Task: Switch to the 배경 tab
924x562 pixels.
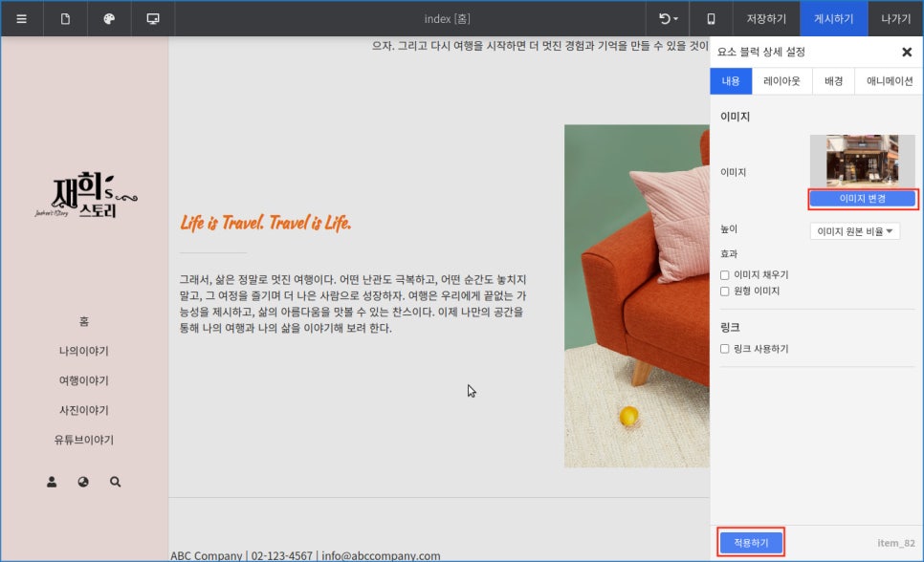Action: tap(833, 81)
